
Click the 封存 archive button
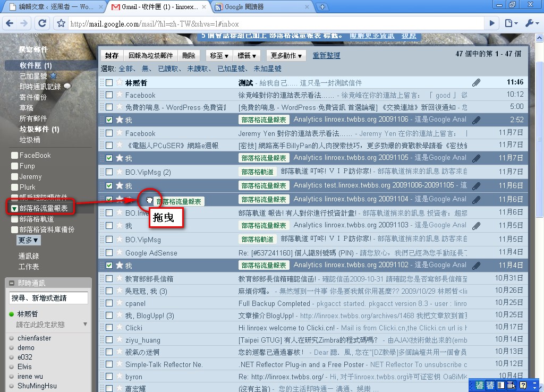(x=112, y=55)
